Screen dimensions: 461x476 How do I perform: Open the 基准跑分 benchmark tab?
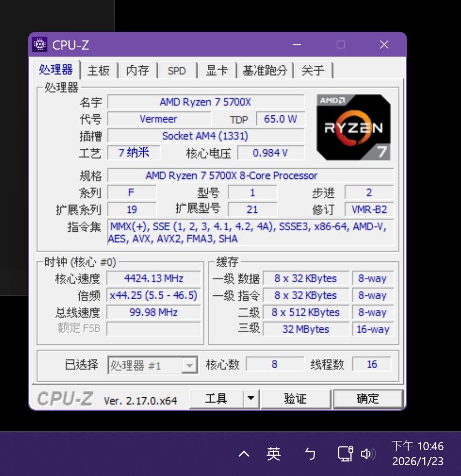[x=264, y=71]
